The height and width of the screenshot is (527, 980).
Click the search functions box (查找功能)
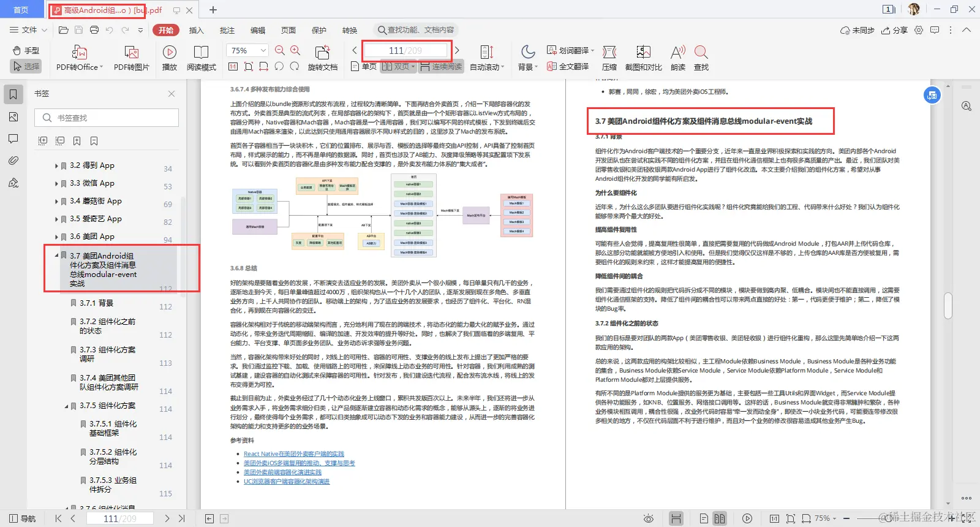(x=416, y=30)
